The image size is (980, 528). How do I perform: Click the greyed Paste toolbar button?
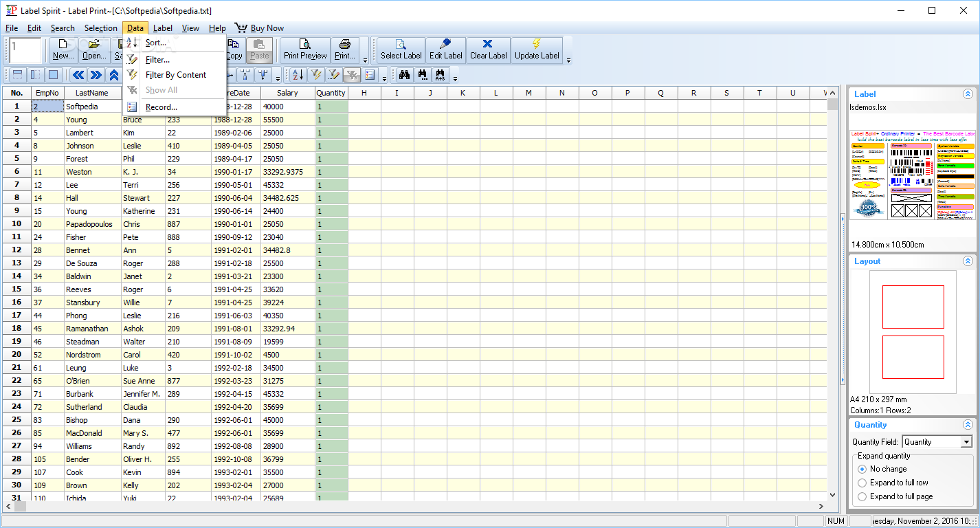pos(260,50)
